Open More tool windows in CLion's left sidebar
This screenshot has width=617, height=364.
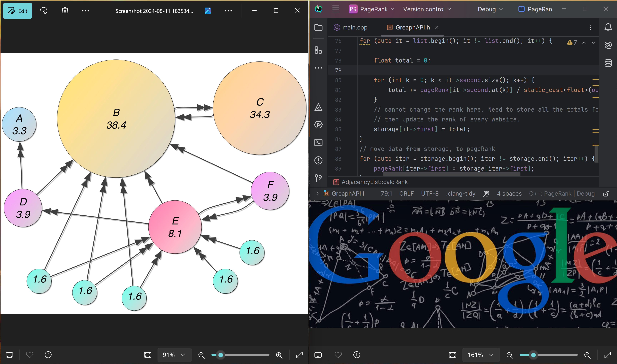(x=318, y=68)
